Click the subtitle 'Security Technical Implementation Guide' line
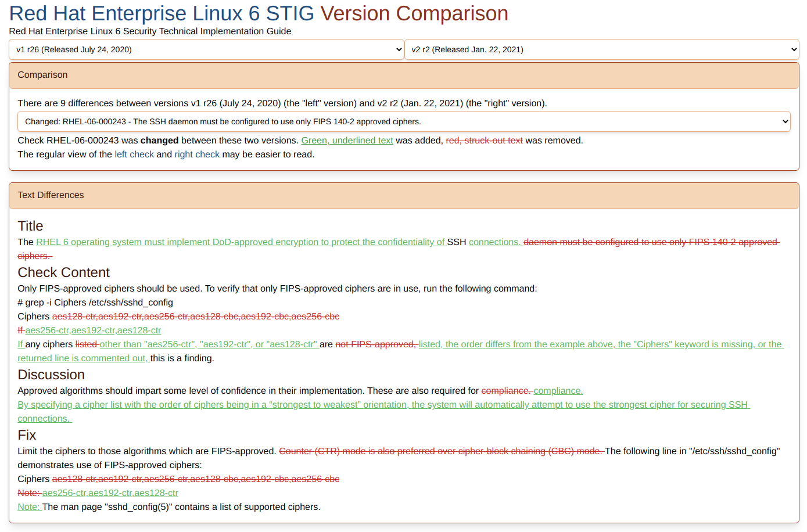 (150, 31)
